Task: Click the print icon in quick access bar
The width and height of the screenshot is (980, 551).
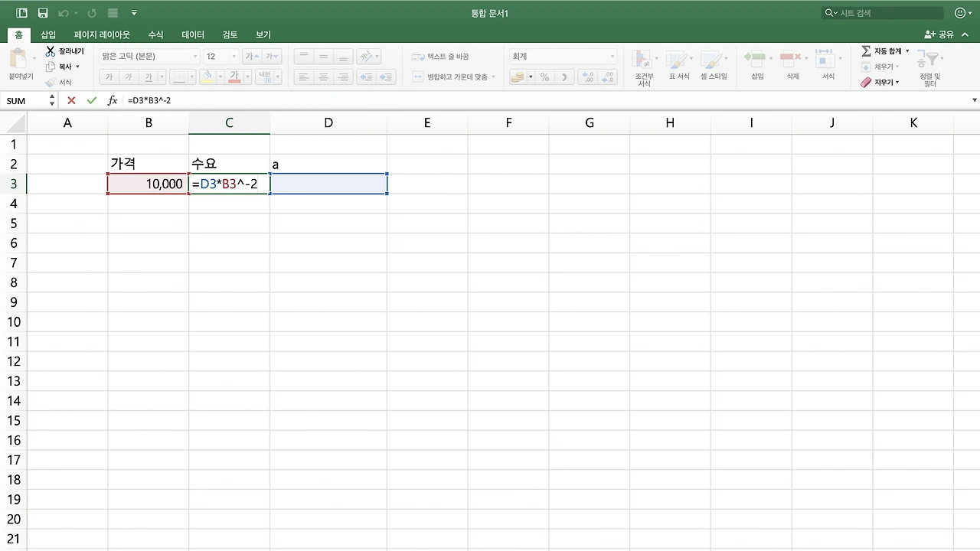Action: (113, 13)
